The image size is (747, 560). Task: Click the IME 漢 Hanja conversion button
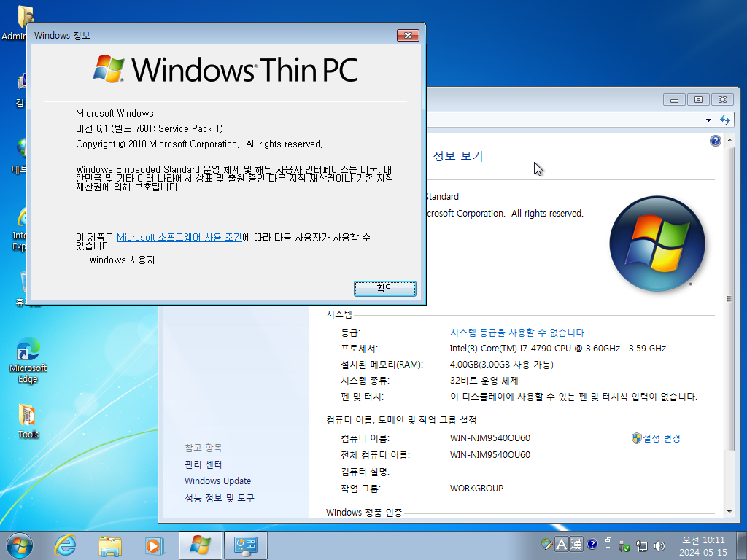click(576, 544)
